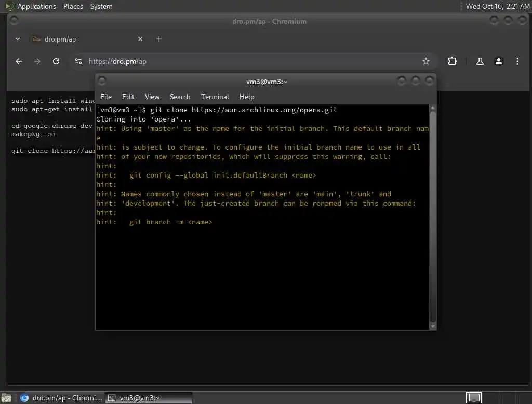Screen dimensions: 532x404
Task: Select the dro.pm/ap browser tab
Action: pos(87,39)
